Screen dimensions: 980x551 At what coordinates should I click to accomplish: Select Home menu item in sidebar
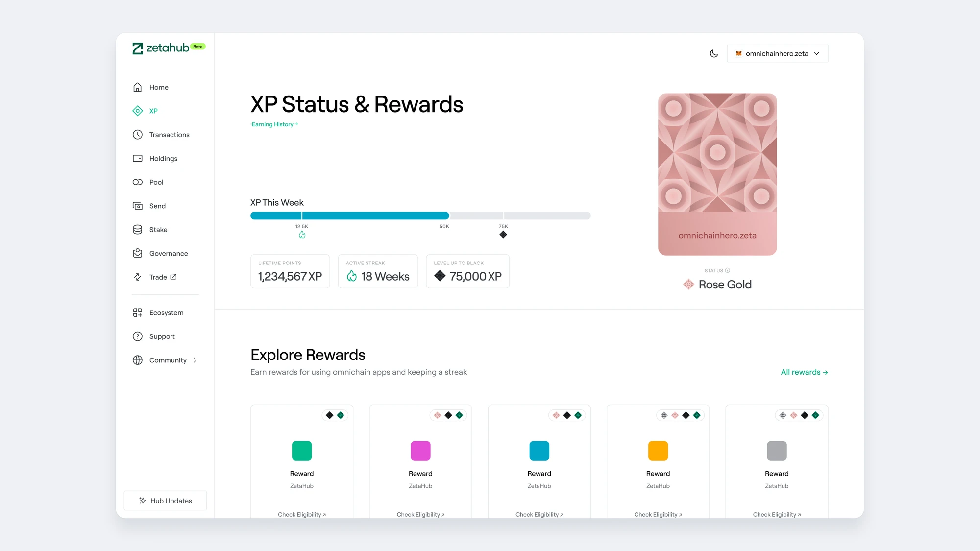159,86
